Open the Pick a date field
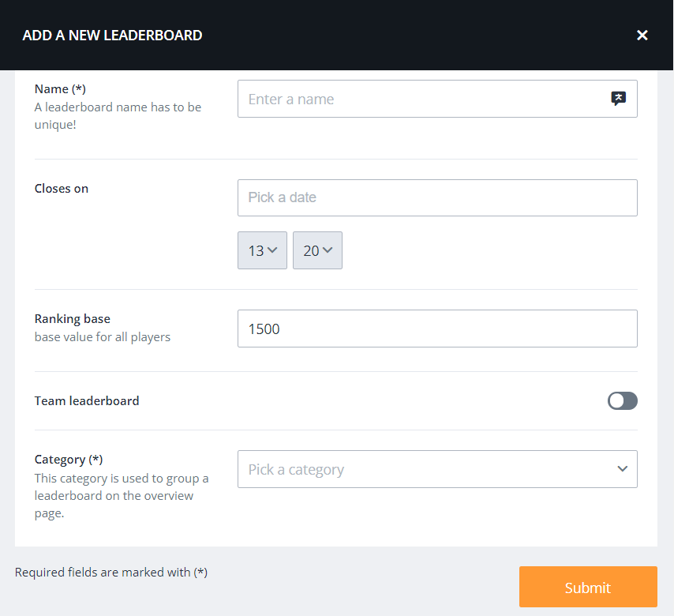The width and height of the screenshot is (674, 616). 436,197
